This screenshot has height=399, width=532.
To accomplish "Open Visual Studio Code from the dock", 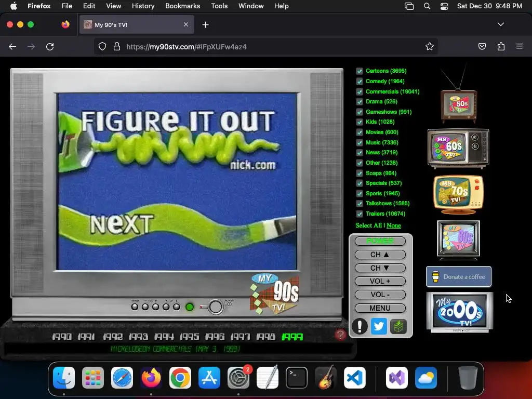I will coord(355,378).
